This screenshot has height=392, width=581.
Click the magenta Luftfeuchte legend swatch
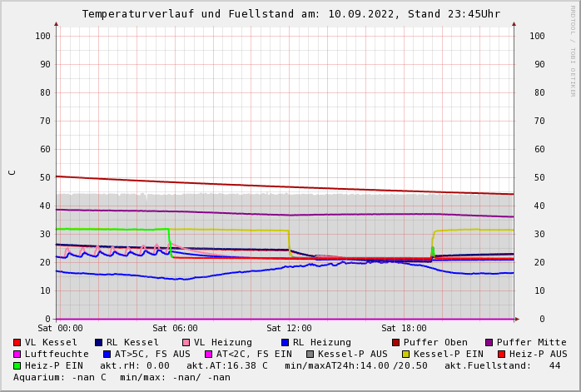click(17, 355)
